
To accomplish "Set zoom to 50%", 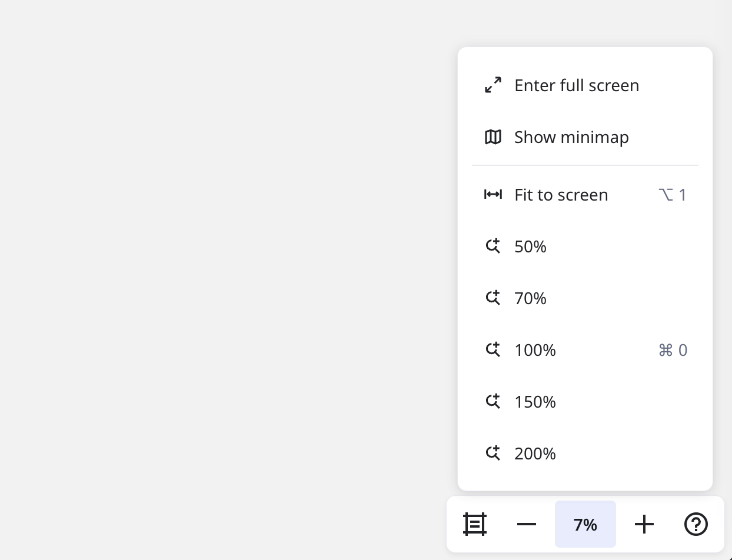I will click(x=530, y=246).
